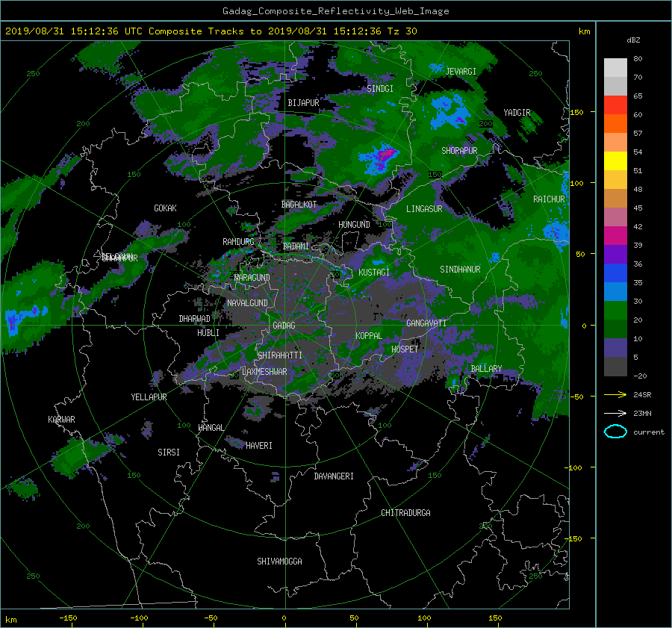The width and height of the screenshot is (672, 628).
Task: Select the red 60 dBZ legend swatch
Action: (615, 105)
